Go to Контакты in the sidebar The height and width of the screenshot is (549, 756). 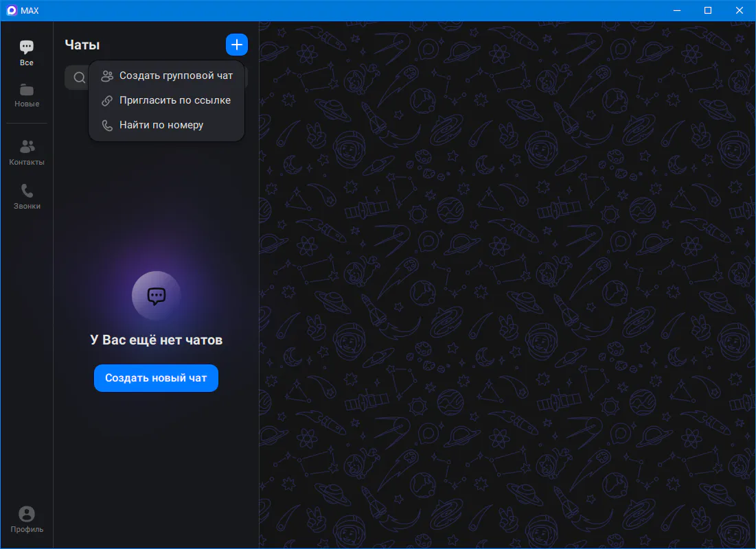point(27,152)
